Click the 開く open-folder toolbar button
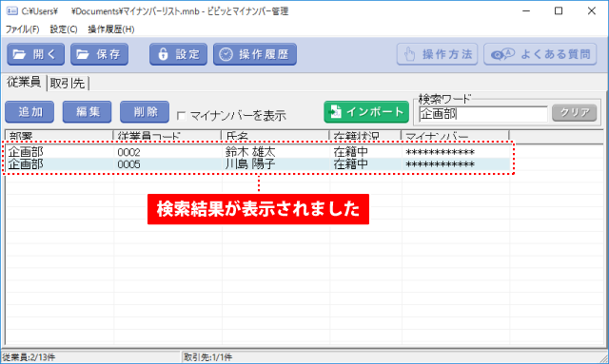This screenshot has height=364, width=609. pos(36,54)
